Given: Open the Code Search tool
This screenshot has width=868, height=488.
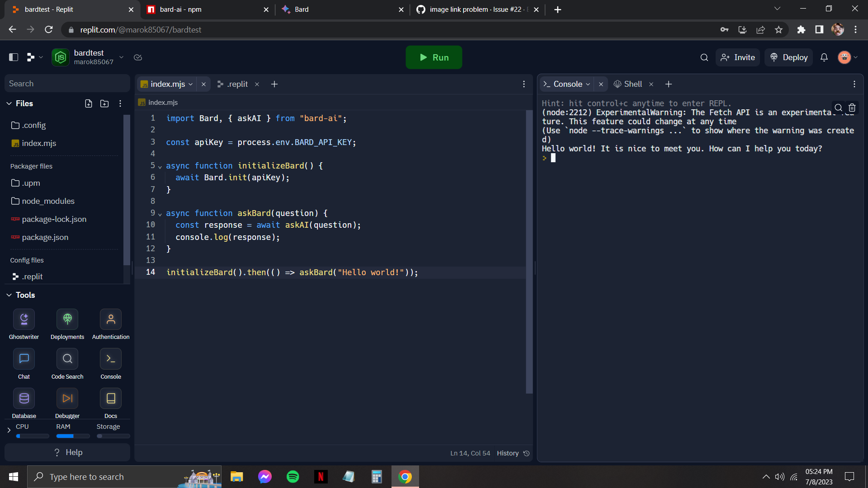Looking at the screenshot, I should [67, 358].
